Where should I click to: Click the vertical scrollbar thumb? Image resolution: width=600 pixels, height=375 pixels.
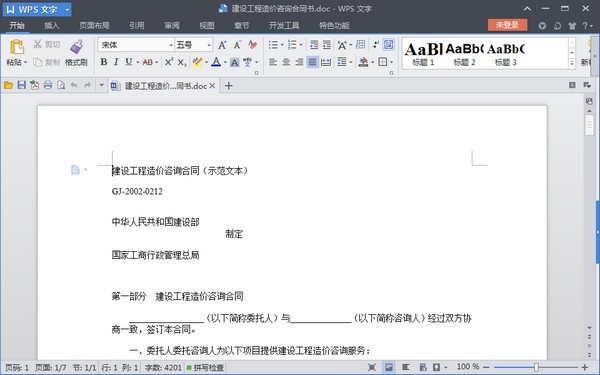(x=589, y=124)
